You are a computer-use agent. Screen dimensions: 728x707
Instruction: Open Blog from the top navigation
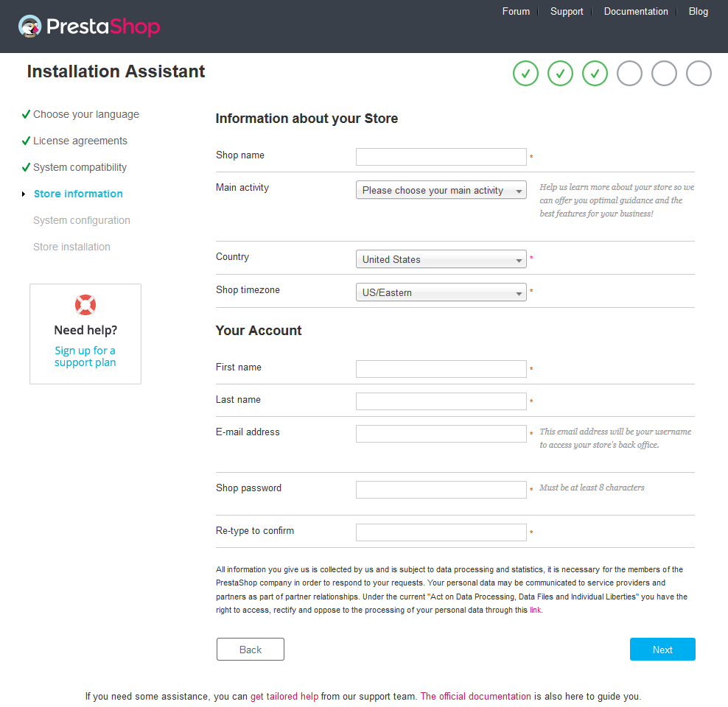[x=698, y=11]
